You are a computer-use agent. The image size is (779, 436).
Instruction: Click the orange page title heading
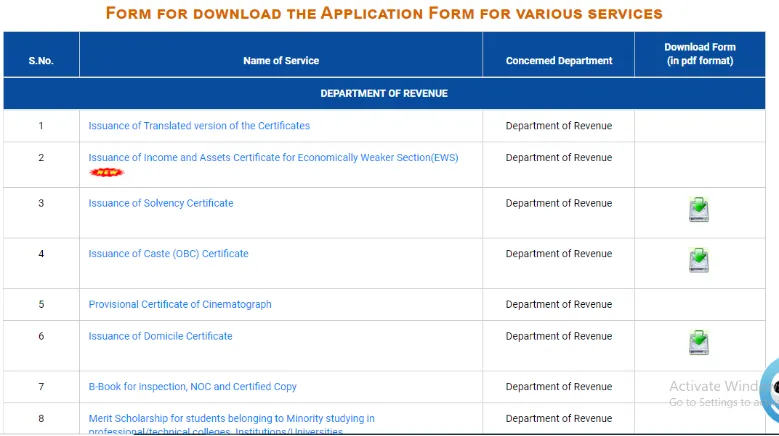tap(384, 14)
